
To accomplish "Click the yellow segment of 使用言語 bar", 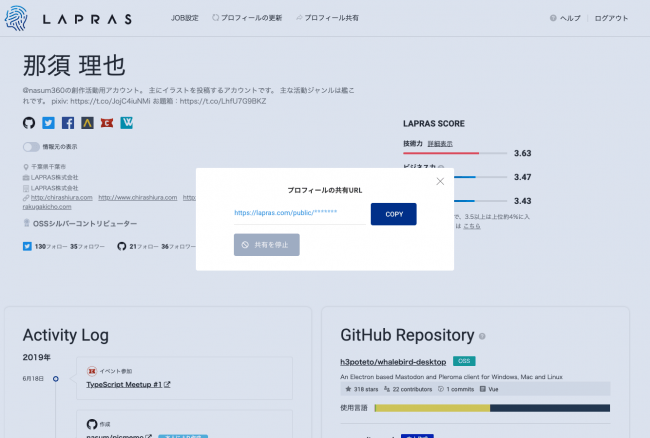I will pyautogui.click(x=432, y=408).
